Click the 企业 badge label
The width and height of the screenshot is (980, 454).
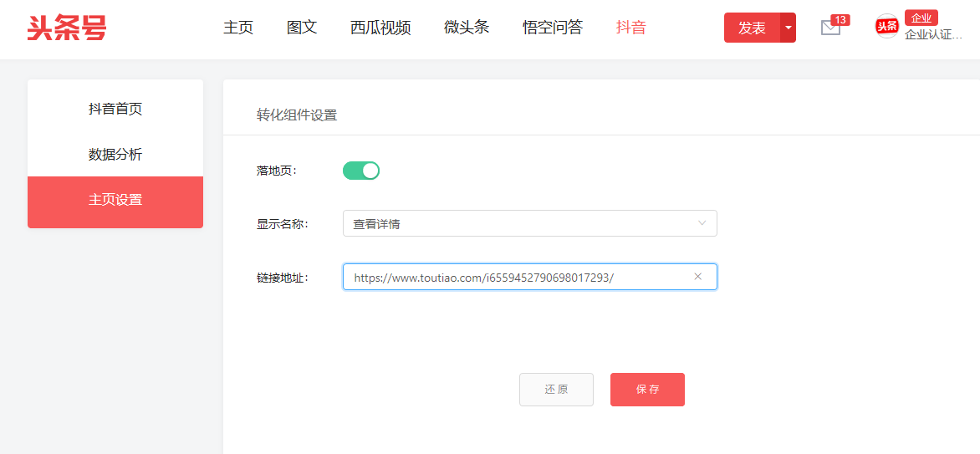[921, 18]
